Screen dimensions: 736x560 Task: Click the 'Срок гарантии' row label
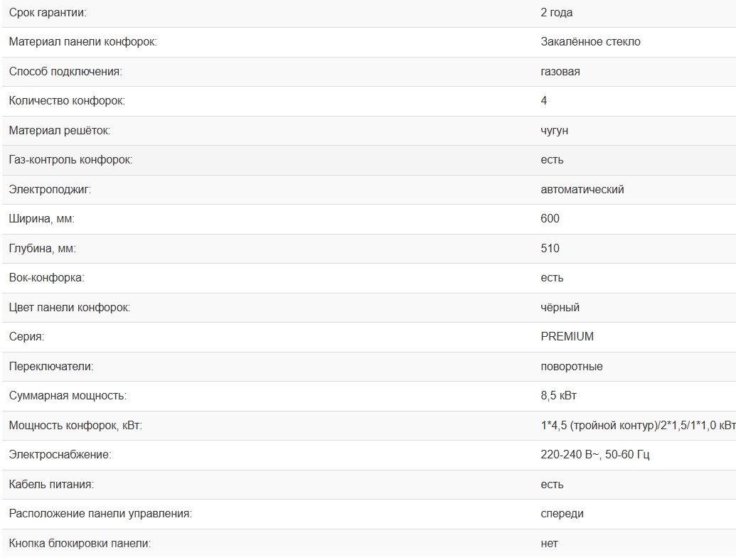[x=48, y=13]
